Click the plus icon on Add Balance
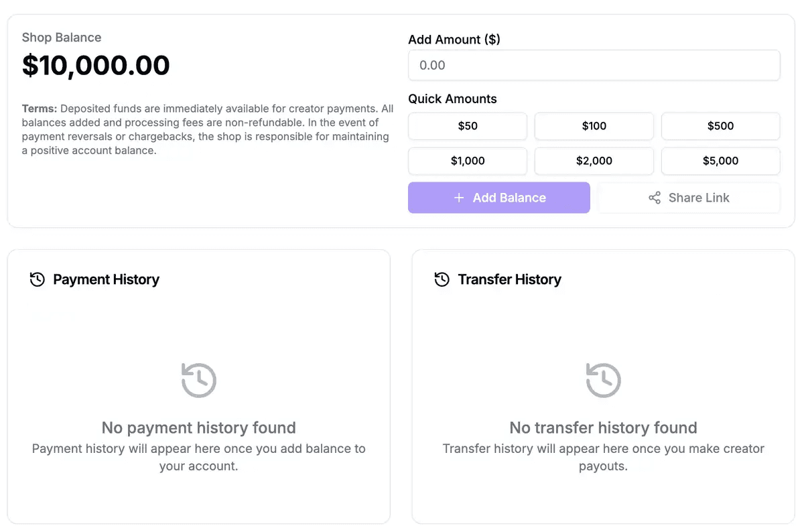This screenshot has width=804, height=532. pyautogui.click(x=458, y=198)
